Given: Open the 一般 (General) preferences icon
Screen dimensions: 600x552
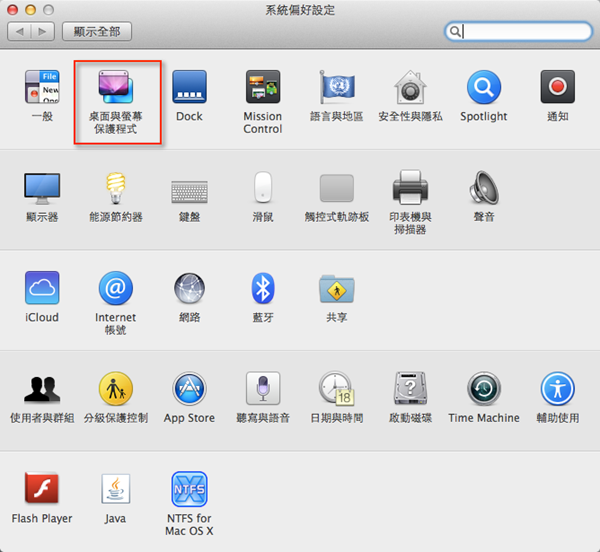Looking at the screenshot, I should click(42, 87).
